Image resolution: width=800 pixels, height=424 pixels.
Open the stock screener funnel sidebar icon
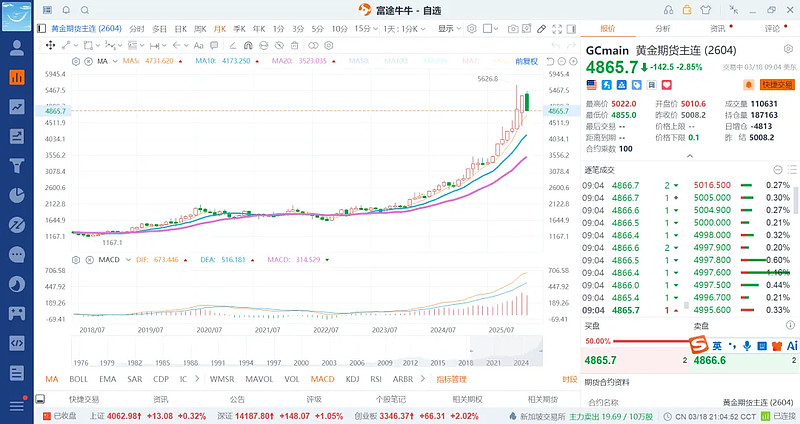click(17, 165)
